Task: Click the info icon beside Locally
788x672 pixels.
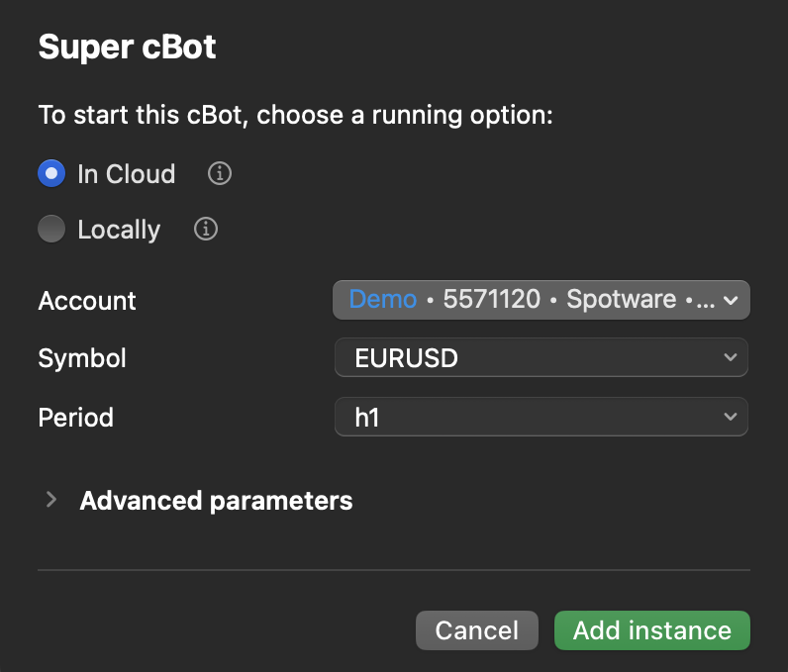Action: [x=206, y=230]
